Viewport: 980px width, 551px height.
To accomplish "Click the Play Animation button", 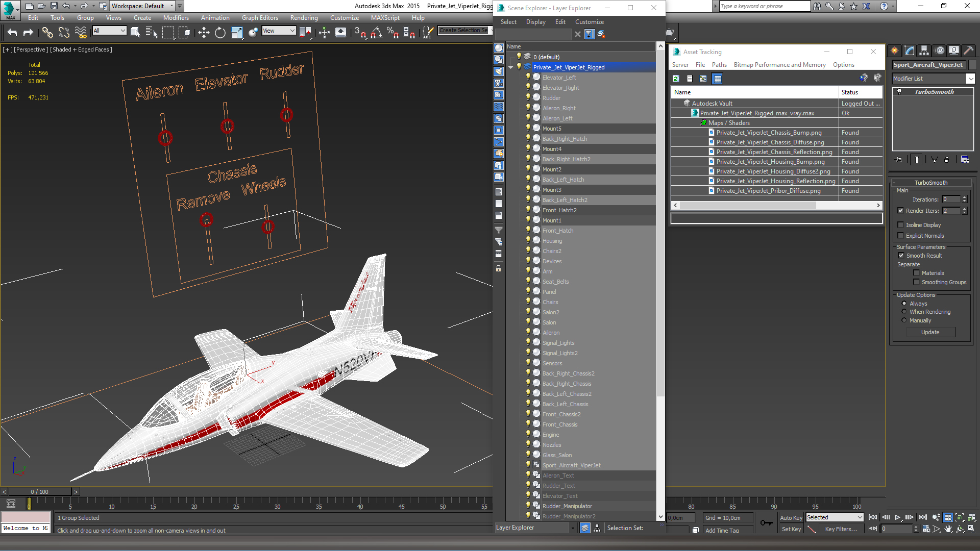I will [x=898, y=517].
